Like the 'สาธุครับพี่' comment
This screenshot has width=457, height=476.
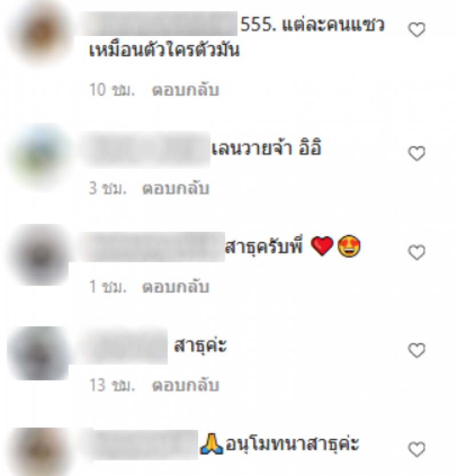click(x=416, y=252)
